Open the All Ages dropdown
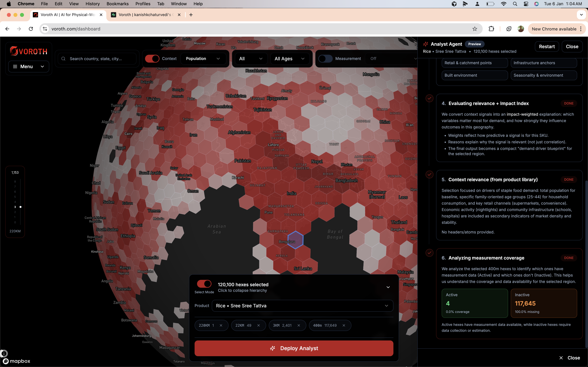Viewport: 588px width, 367px height. 290,58
